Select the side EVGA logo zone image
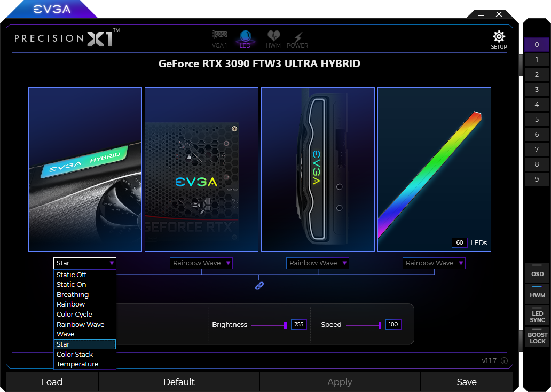 click(x=318, y=169)
